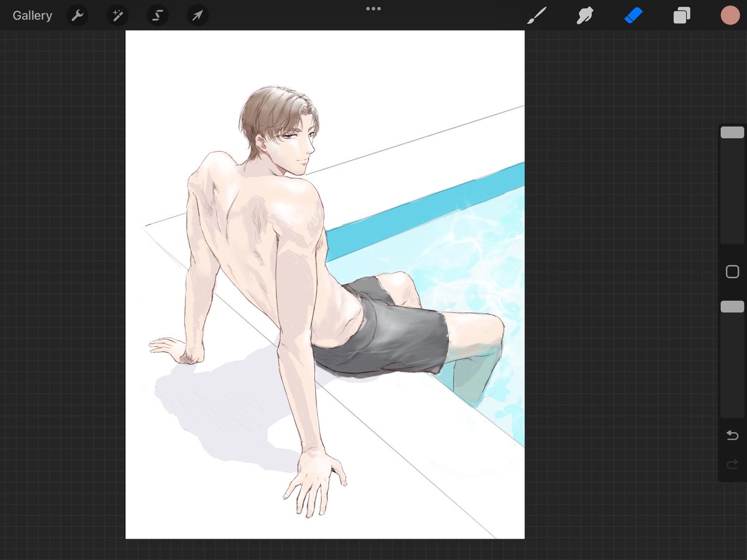Open the active color picker circle
This screenshot has width=747, height=560.
click(730, 16)
